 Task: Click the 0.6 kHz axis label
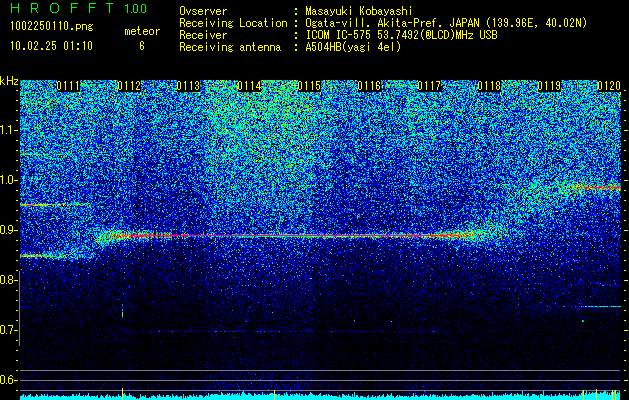tap(7, 380)
